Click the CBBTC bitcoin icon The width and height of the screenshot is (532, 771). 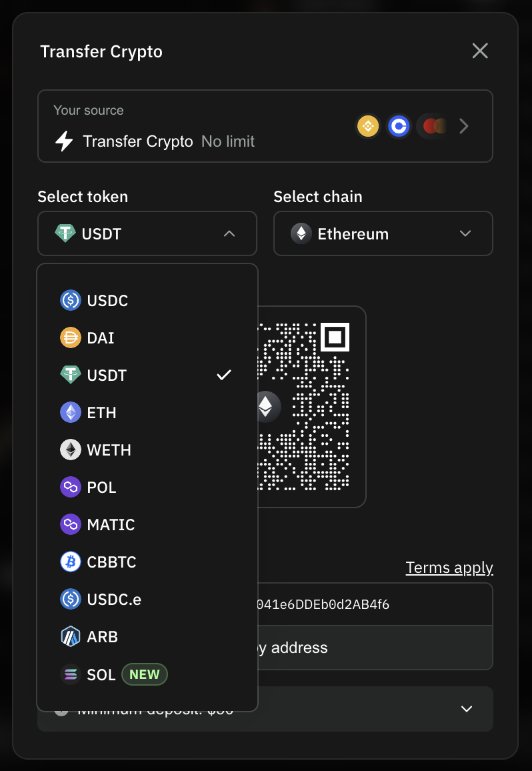coord(70,562)
